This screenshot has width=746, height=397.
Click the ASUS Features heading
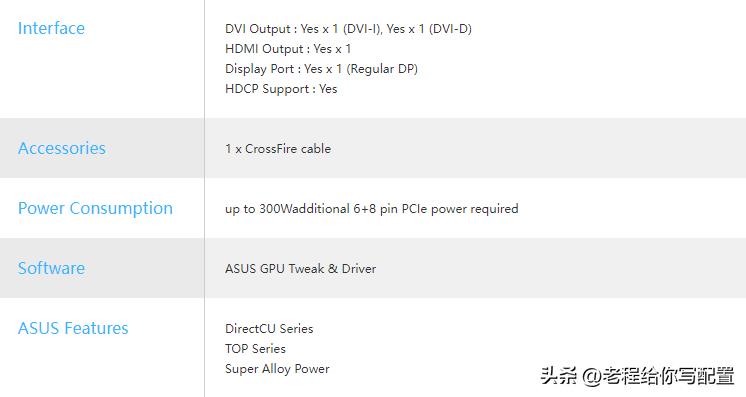coord(73,328)
